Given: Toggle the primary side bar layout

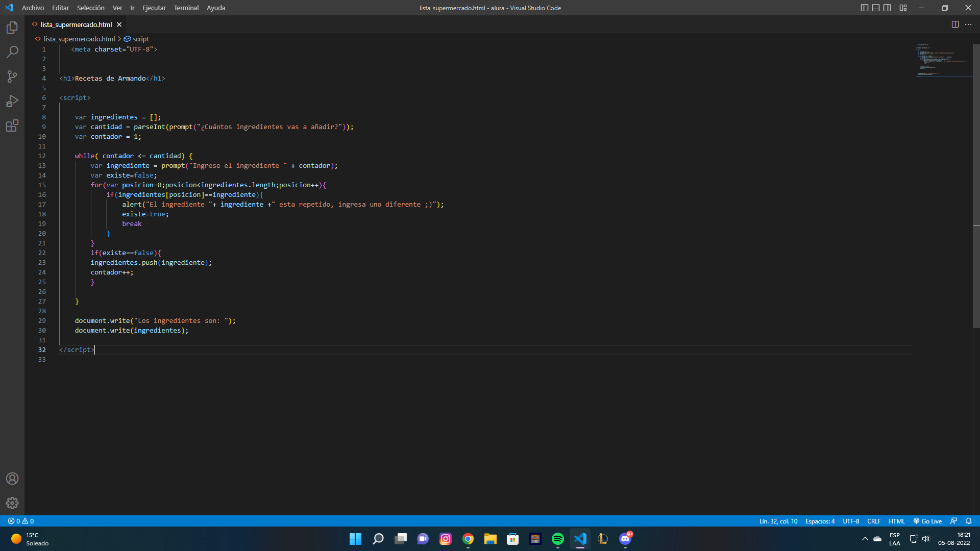Looking at the screenshot, I should pyautogui.click(x=864, y=8).
